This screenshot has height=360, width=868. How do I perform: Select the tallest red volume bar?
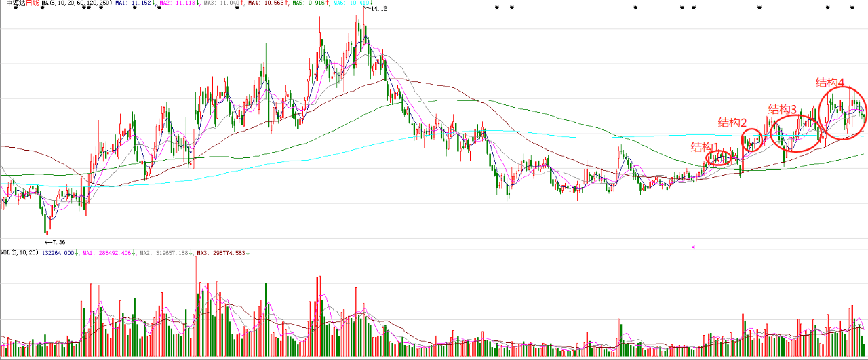pos(196,306)
